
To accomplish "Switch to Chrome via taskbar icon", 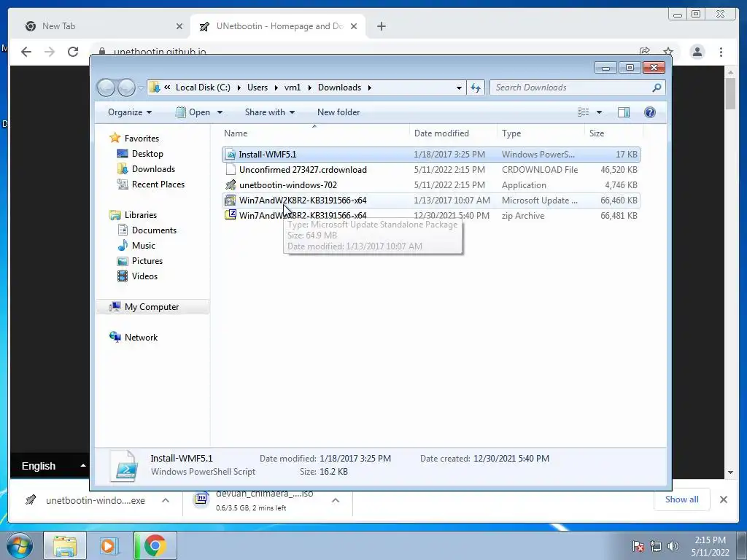I will coord(155,545).
